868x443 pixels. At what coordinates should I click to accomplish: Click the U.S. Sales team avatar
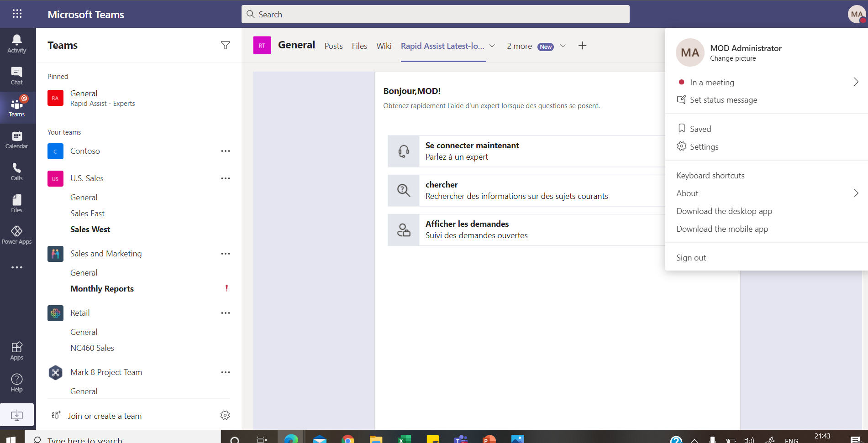click(55, 178)
